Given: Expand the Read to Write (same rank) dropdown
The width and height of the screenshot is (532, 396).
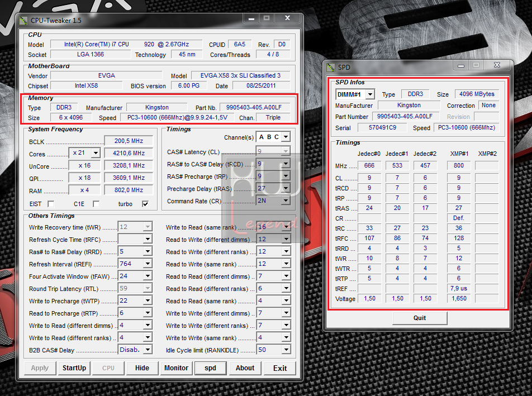Looking at the screenshot, I should point(286,264).
